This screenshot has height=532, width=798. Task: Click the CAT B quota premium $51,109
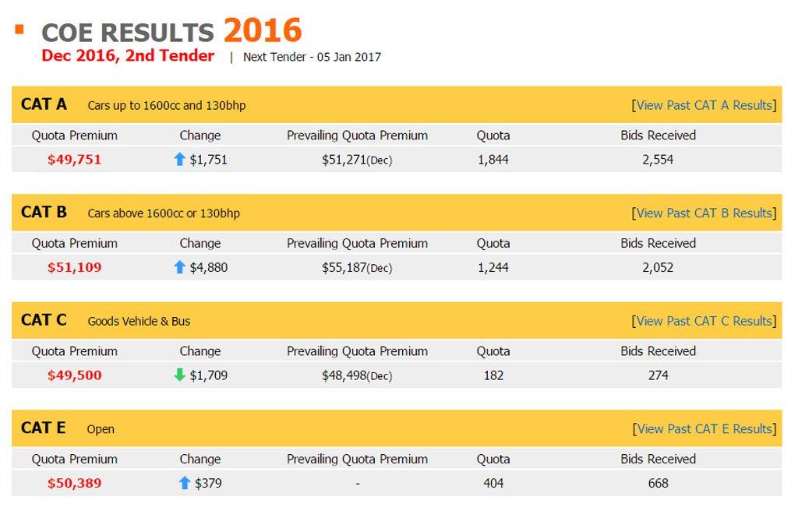(x=74, y=267)
